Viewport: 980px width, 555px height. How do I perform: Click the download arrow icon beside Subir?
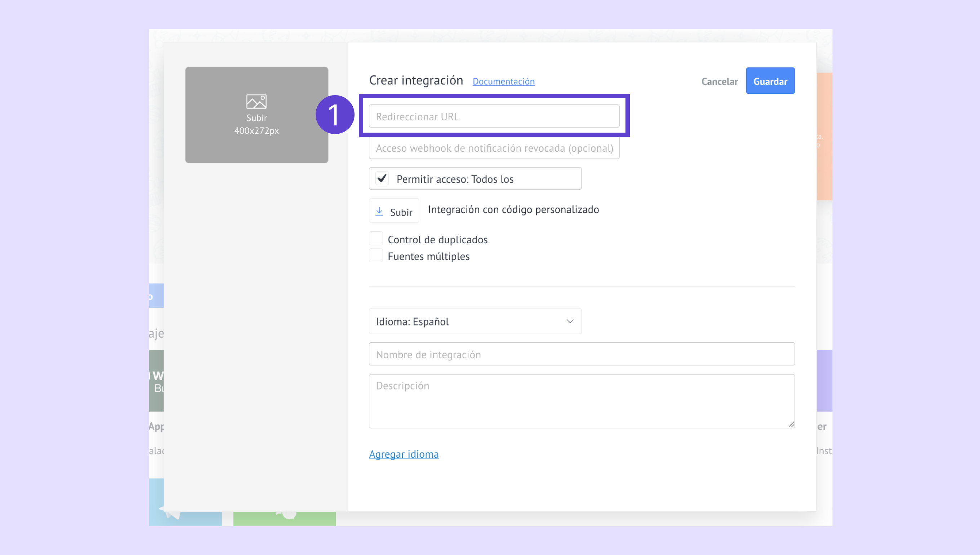tap(379, 211)
